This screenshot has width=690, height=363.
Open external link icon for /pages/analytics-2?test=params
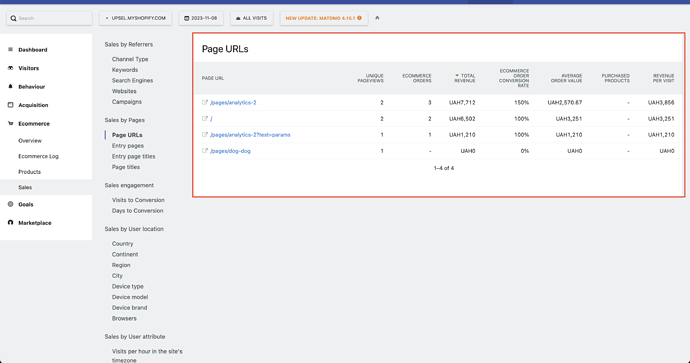(205, 135)
